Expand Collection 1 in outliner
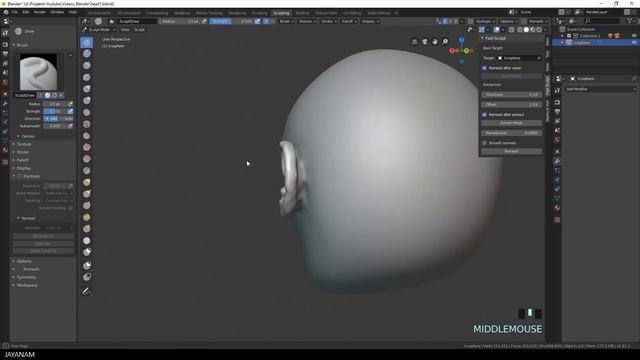Viewport: 640px width, 360px height. (563, 36)
